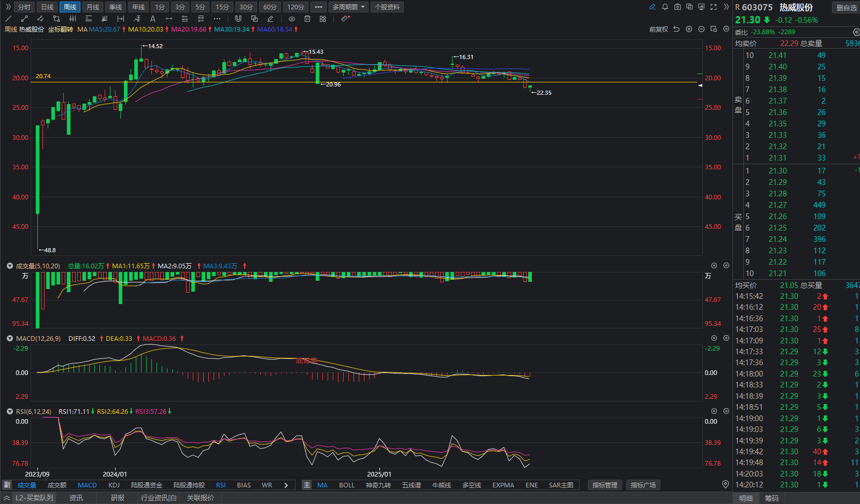Toggle the BIAS sub-indicator
Image resolution: width=860 pixels, height=504 pixels.
click(x=244, y=485)
